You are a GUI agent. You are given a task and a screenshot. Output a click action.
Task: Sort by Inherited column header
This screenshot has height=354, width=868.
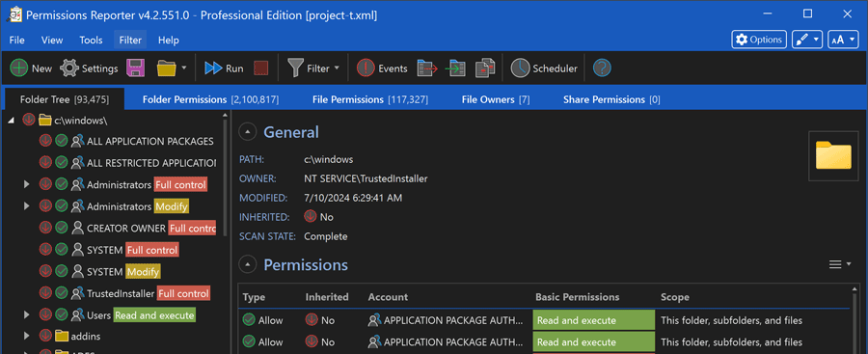tap(327, 297)
